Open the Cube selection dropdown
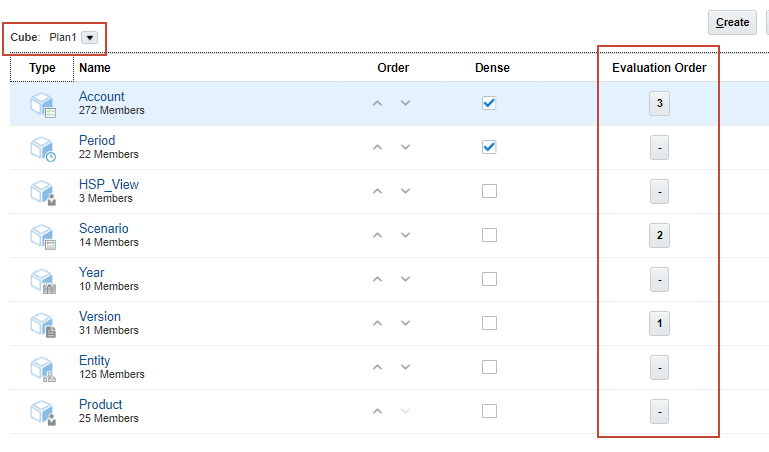769x452 pixels. [x=90, y=37]
